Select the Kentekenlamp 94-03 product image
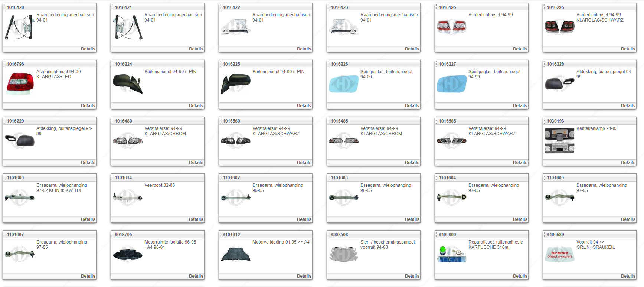644x287 pixels. pyautogui.click(x=559, y=141)
